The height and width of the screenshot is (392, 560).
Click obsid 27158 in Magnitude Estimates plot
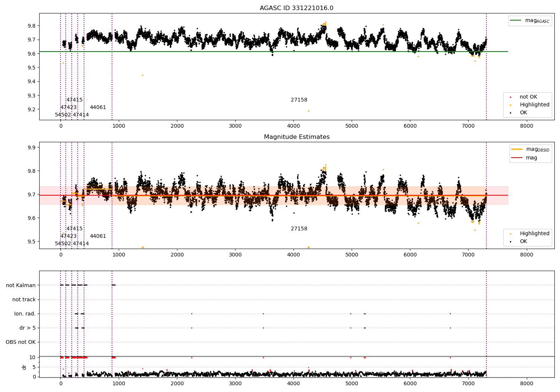coord(299,229)
